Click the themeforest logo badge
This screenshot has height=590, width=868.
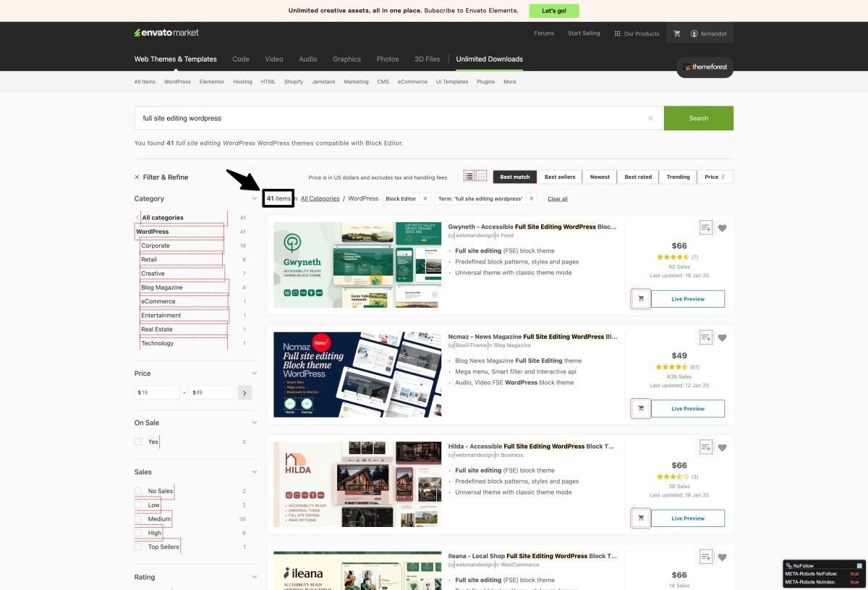pos(705,67)
